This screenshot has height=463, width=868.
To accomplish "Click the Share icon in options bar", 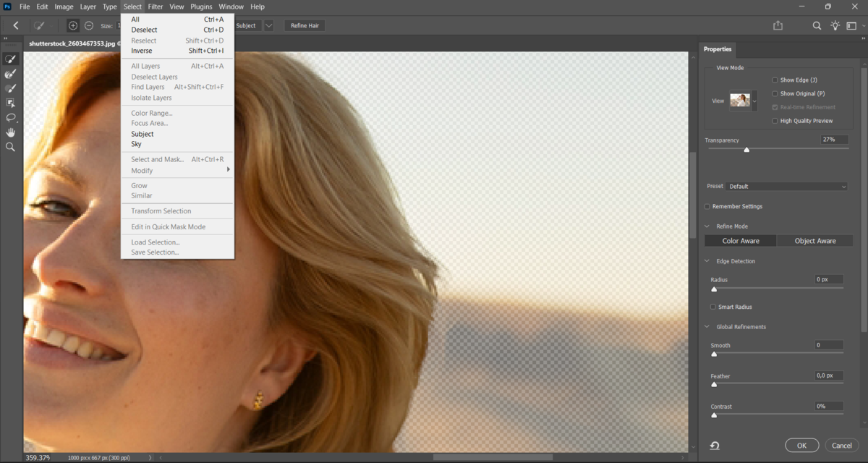I will coord(778,25).
